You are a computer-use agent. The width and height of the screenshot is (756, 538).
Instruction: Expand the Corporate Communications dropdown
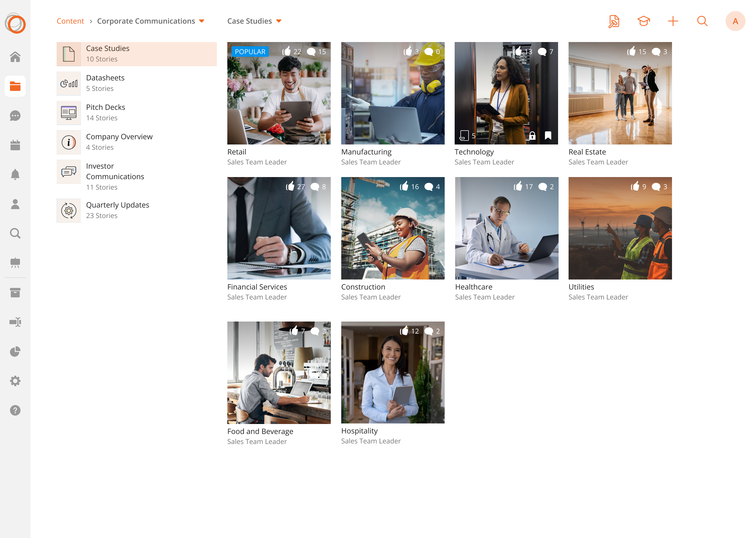(202, 21)
